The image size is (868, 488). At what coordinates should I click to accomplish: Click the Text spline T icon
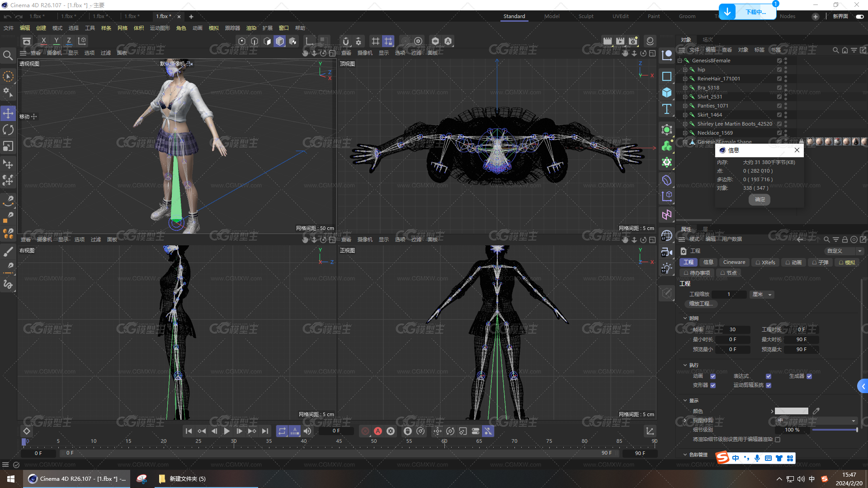[667, 109]
